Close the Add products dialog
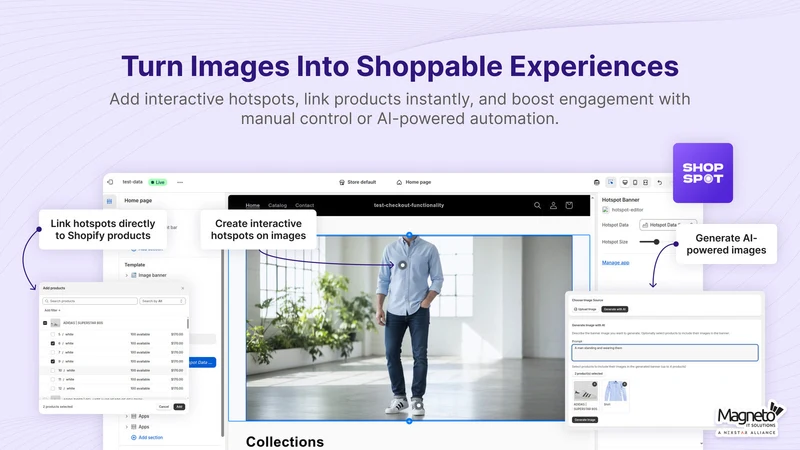This screenshot has height=450, width=800. click(183, 288)
